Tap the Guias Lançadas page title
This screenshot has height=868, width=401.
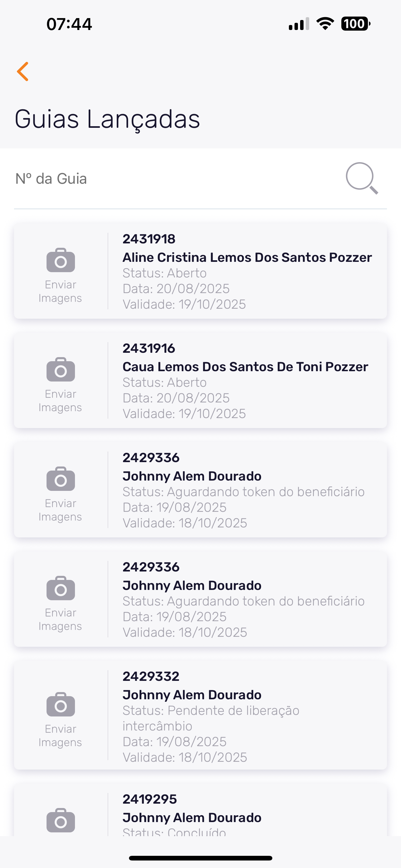[107, 119]
